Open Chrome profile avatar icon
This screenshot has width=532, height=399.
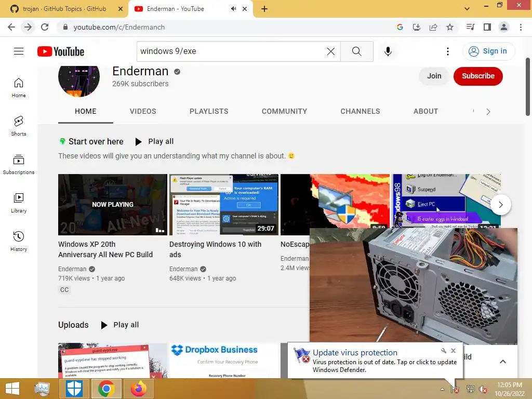coord(504,27)
